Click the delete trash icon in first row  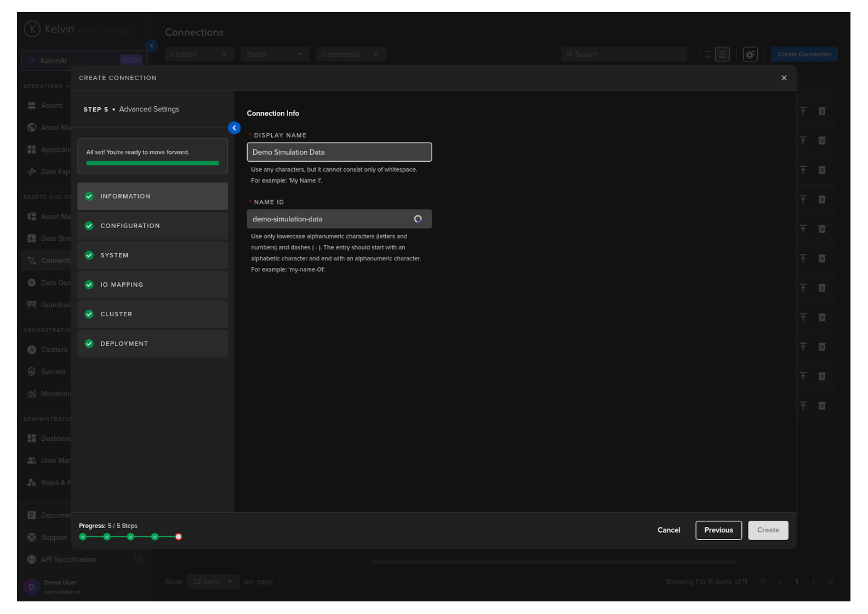[x=821, y=111]
